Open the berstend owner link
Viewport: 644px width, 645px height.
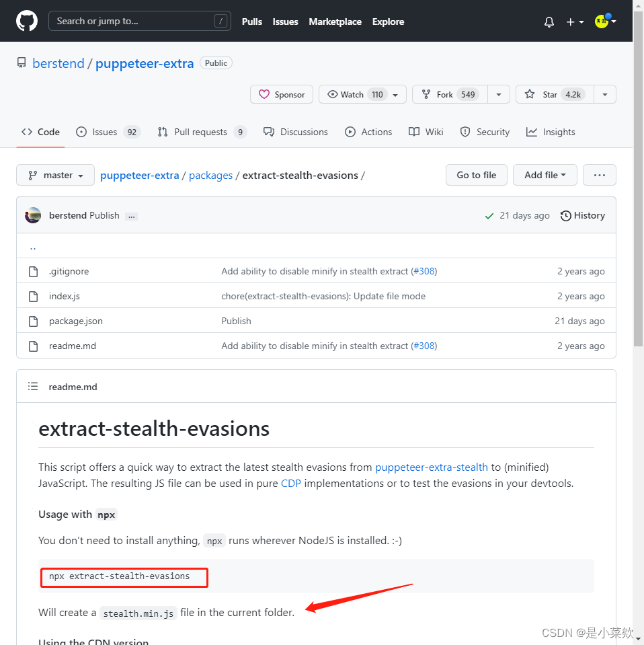point(58,63)
